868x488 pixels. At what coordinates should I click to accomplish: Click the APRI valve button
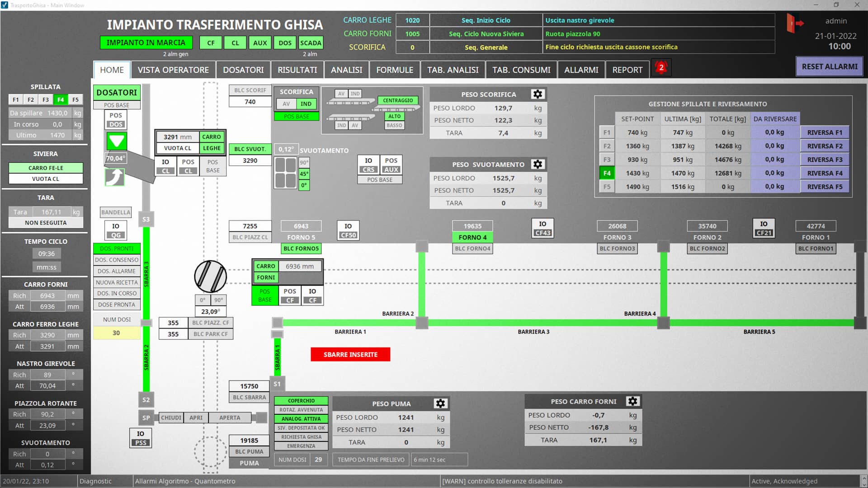[x=196, y=418]
